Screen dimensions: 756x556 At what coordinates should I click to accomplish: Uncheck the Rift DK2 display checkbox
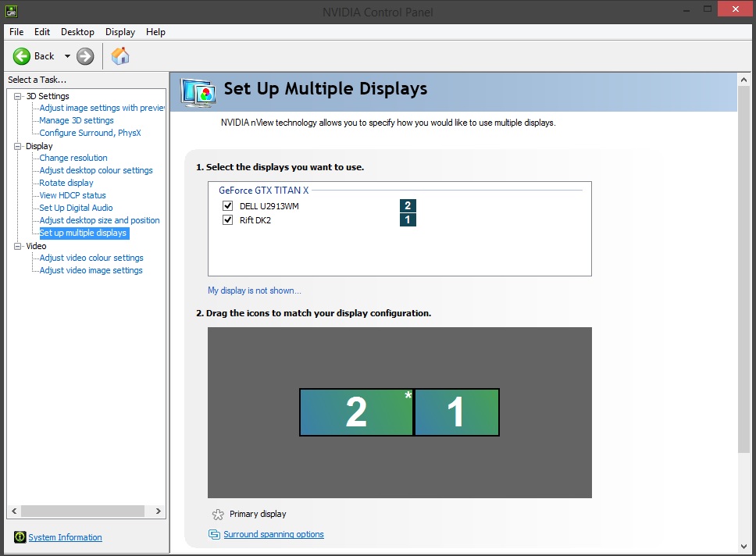(227, 220)
